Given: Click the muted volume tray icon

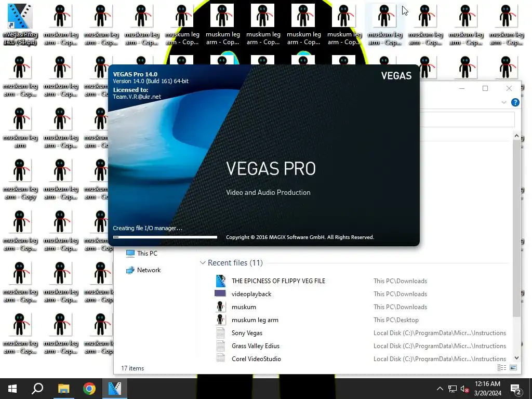Looking at the screenshot, I should [x=465, y=389].
